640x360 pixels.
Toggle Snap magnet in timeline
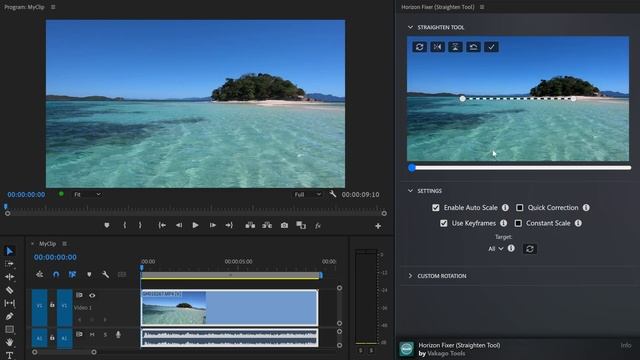coord(56,274)
